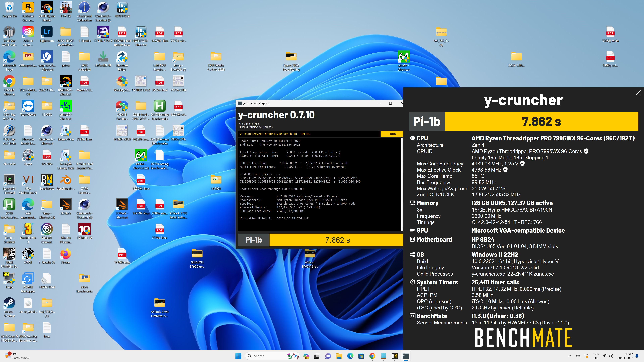Select the Crysis game icon
644x362 pixels.
28,158
